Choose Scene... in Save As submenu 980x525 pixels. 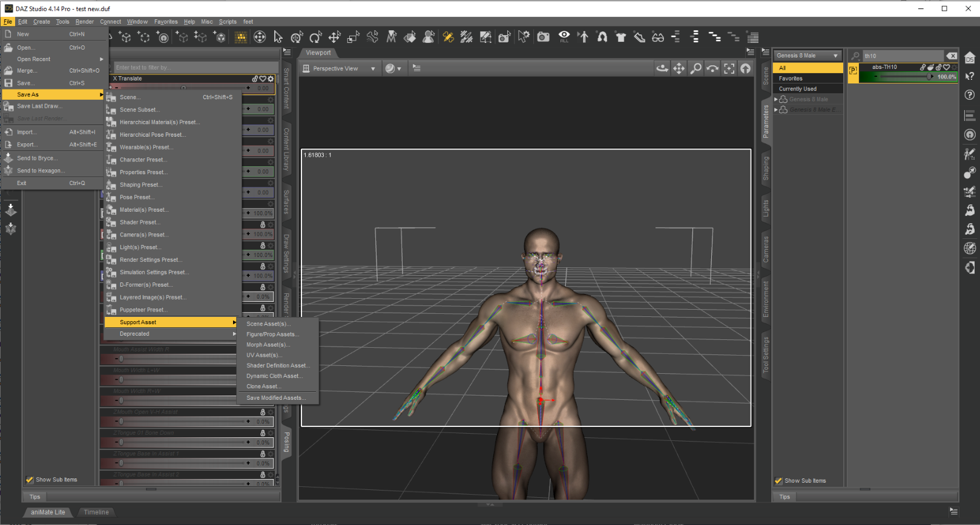click(x=173, y=97)
